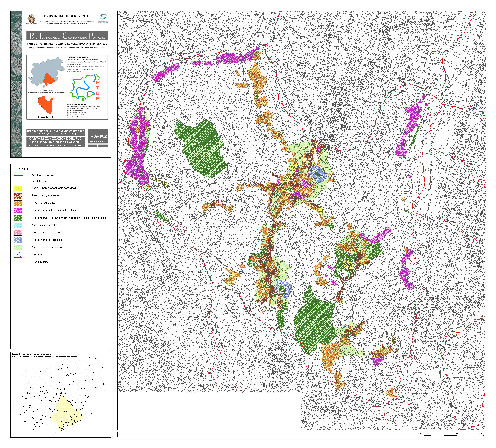Click the 'Atti preparatori Conferenze d'Ambito' line

(67, 48)
